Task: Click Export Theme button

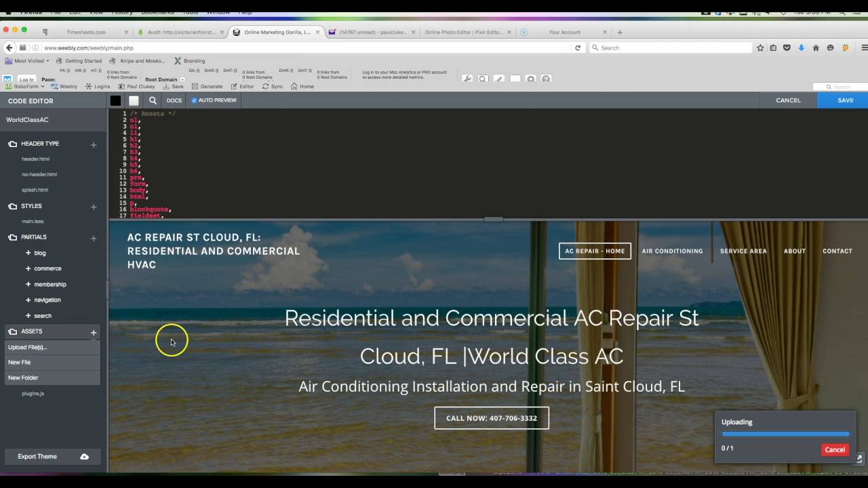Action: [53, 457]
